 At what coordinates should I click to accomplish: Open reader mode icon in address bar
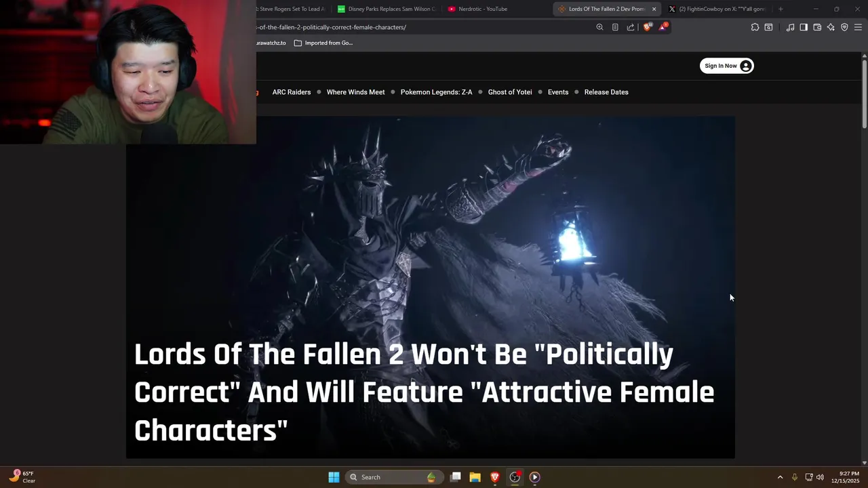615,27
